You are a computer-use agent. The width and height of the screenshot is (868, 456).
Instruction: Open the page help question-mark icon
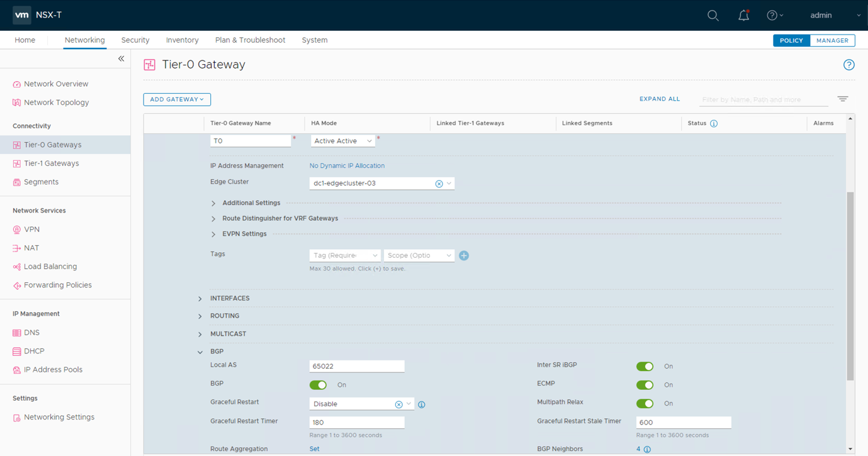848,65
